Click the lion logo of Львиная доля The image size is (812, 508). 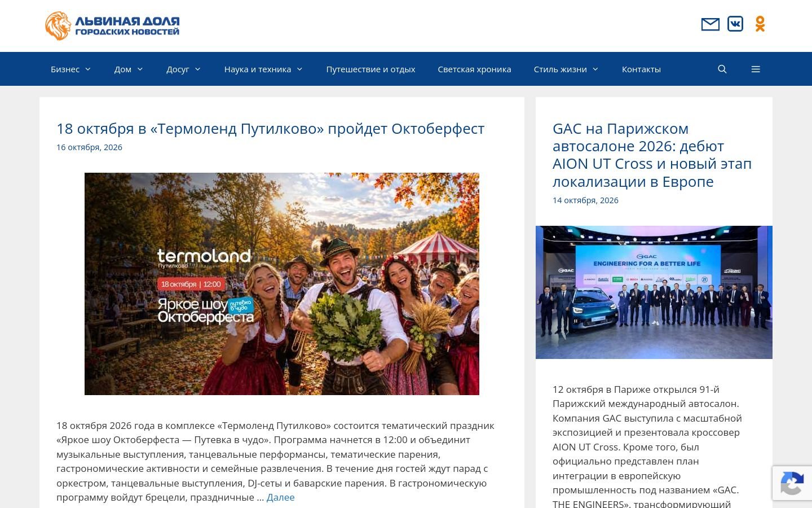coord(112,26)
